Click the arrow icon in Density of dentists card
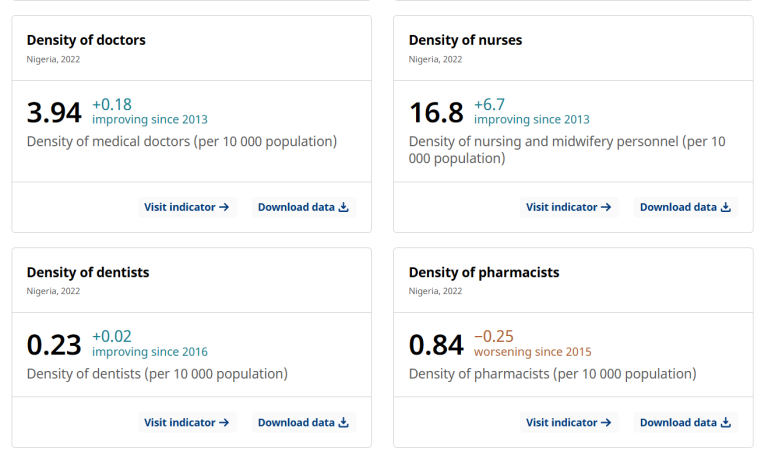 point(225,423)
